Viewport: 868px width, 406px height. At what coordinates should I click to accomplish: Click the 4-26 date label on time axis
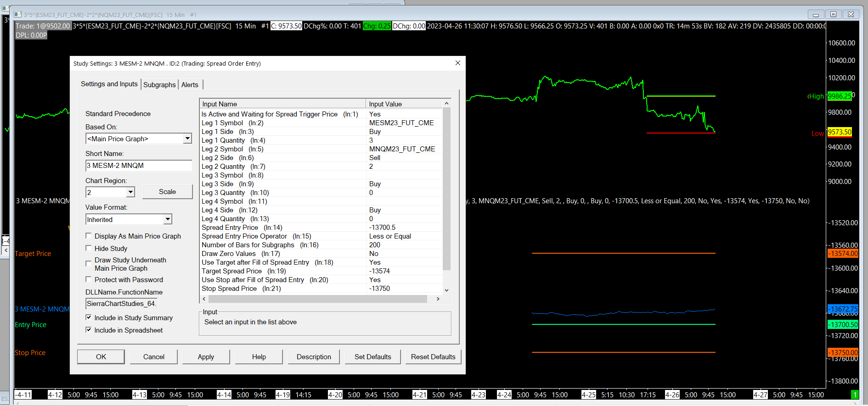[672, 395]
